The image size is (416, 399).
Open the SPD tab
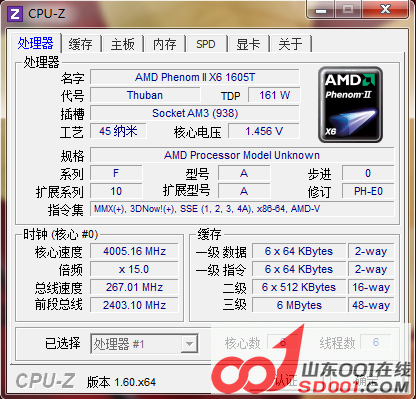(x=206, y=44)
